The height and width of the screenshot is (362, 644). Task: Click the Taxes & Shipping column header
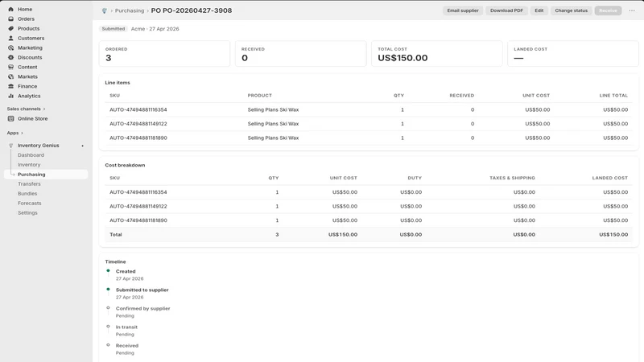point(512,178)
